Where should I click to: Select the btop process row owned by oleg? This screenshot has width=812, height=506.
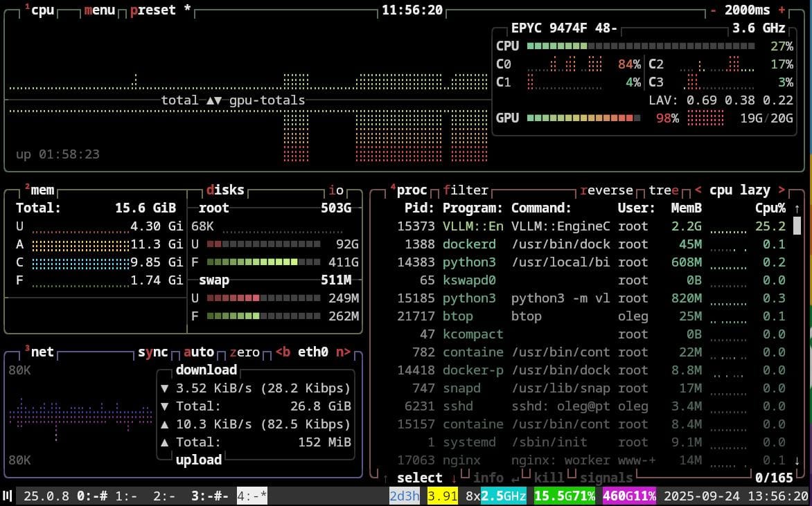click(x=591, y=316)
